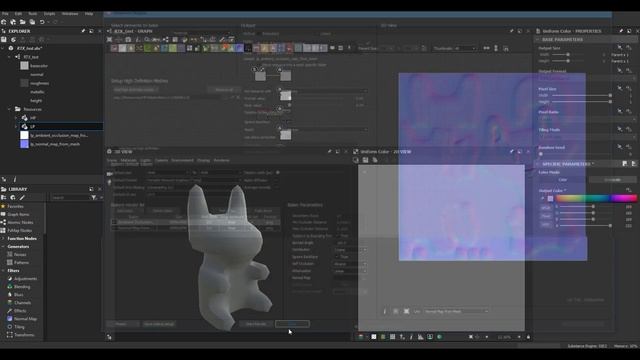
Task: Click the save icon in Explorer toolbar
Action: tap(4, 40)
